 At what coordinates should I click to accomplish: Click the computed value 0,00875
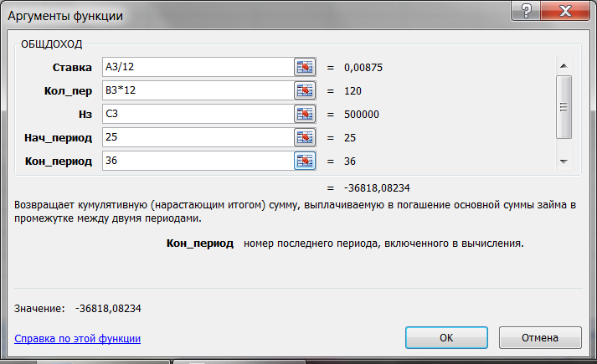click(363, 68)
